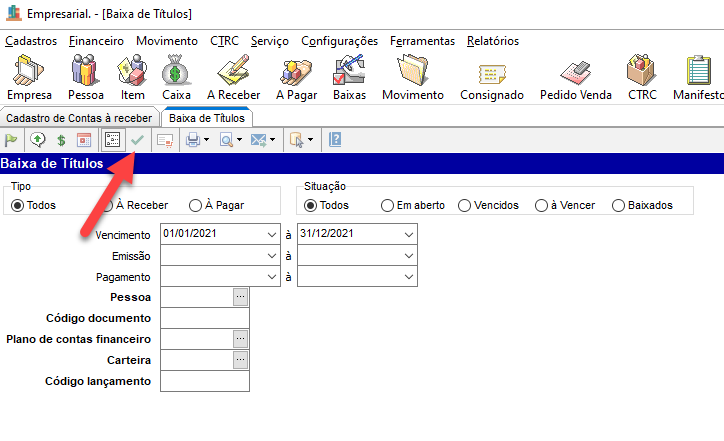Click the Código documento input field

pyautogui.click(x=204, y=318)
